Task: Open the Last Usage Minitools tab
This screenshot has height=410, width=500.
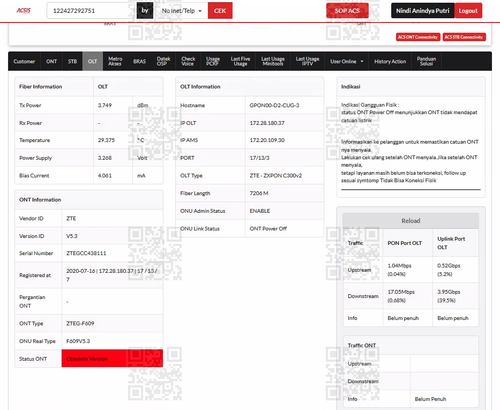Action: click(273, 61)
